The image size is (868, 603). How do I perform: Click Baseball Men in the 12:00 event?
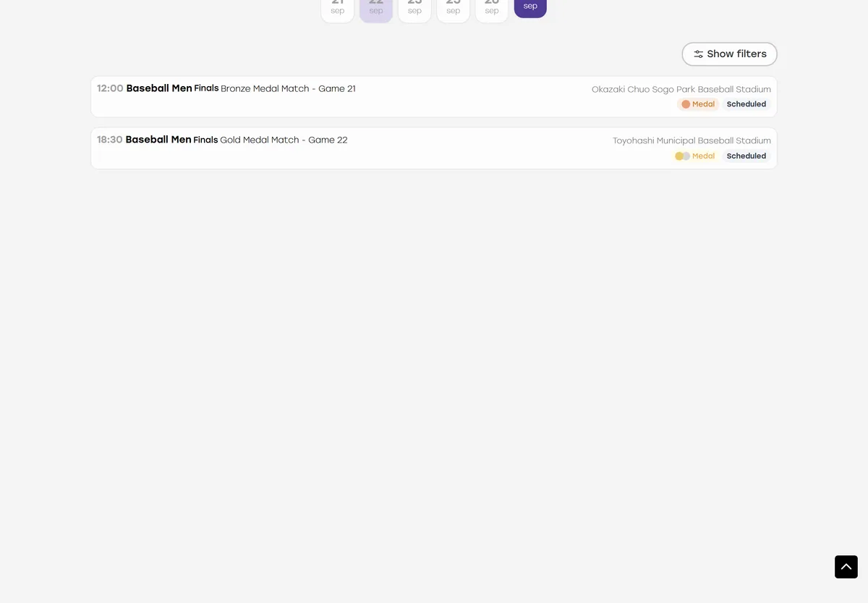pyautogui.click(x=159, y=88)
